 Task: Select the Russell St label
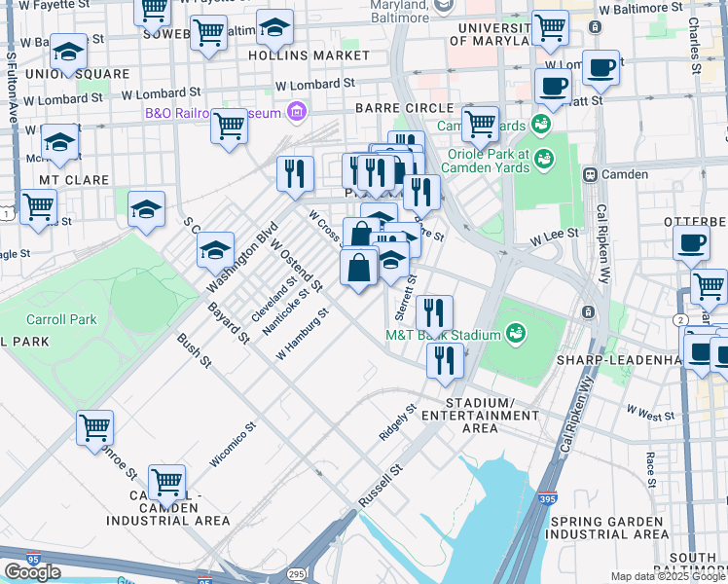[381, 486]
